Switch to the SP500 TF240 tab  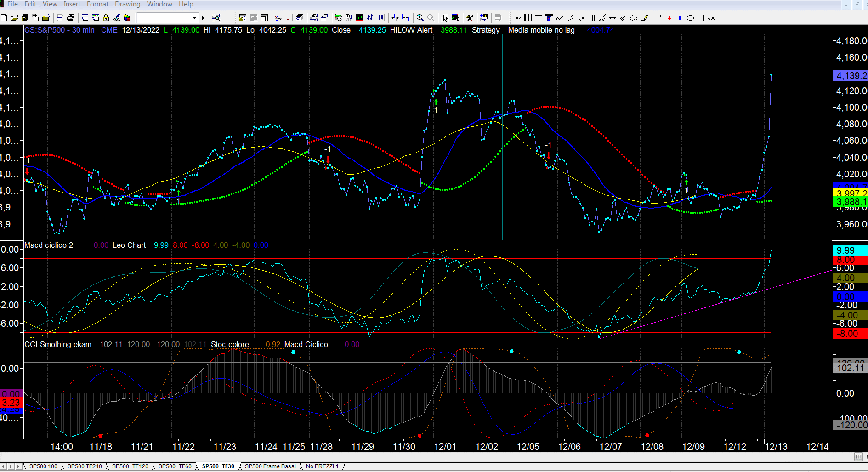click(x=85, y=466)
